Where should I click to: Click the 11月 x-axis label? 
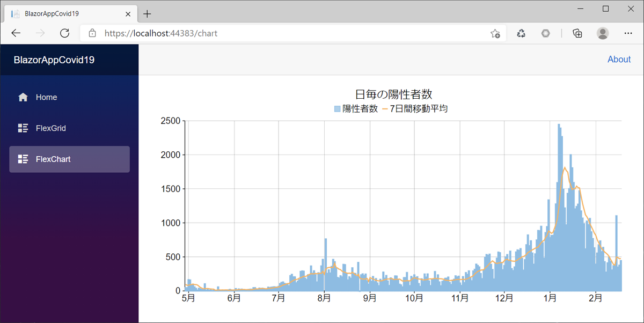tap(460, 297)
